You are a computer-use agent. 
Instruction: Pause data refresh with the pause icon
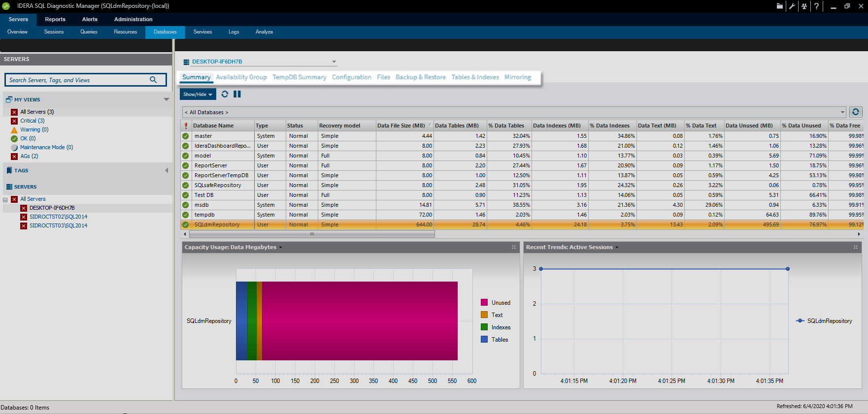(237, 94)
